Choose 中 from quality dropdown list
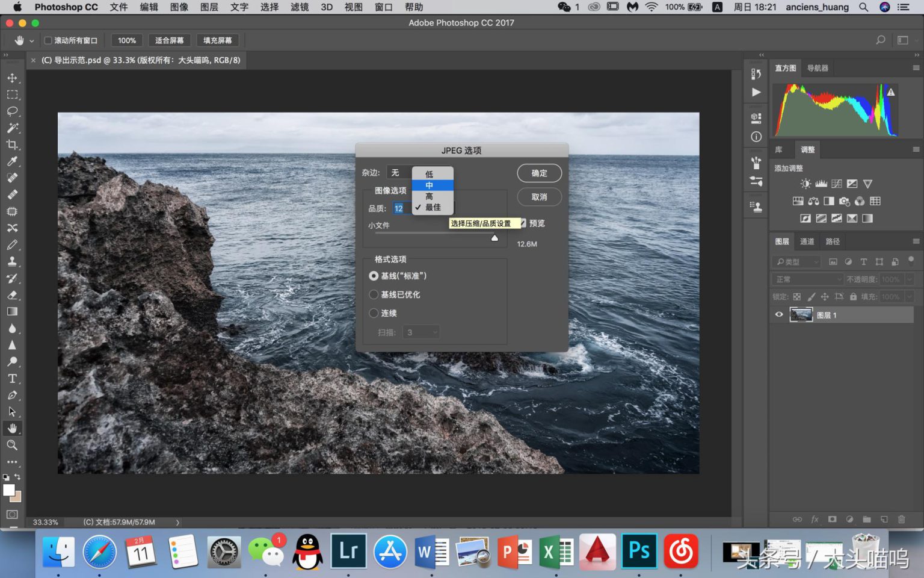Viewport: 924px width, 578px height. click(433, 185)
